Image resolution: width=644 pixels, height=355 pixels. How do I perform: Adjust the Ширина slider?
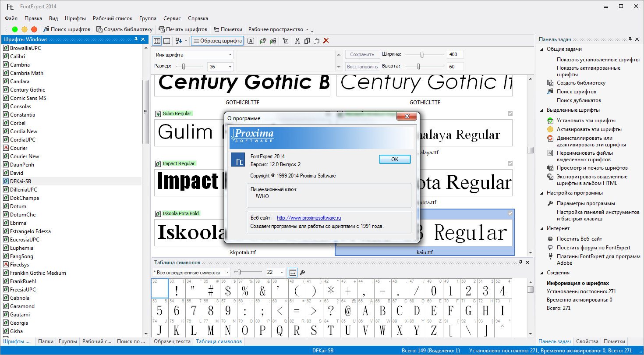click(x=422, y=54)
